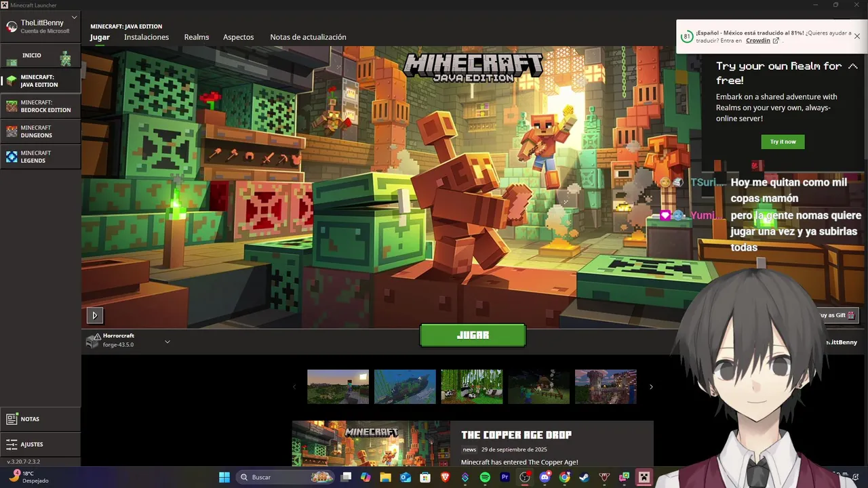The width and height of the screenshot is (868, 488).
Task: Open Brave browser from the taskbar
Action: tap(446, 477)
